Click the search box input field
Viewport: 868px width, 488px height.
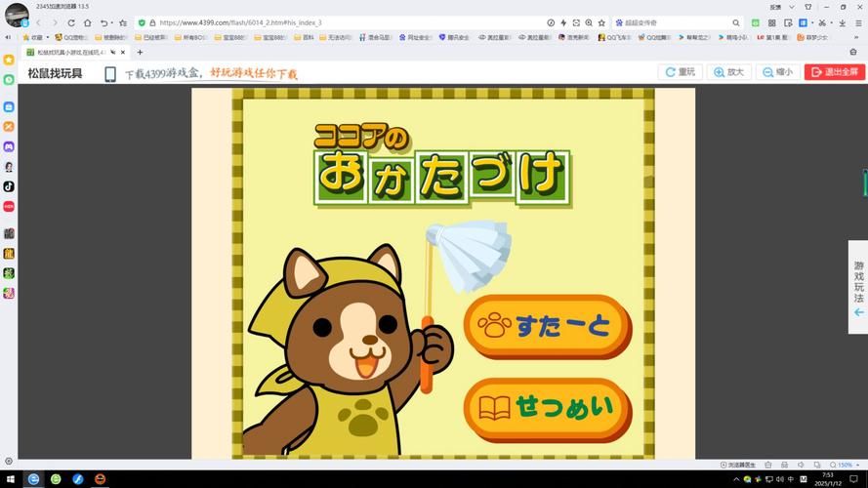pos(676,22)
